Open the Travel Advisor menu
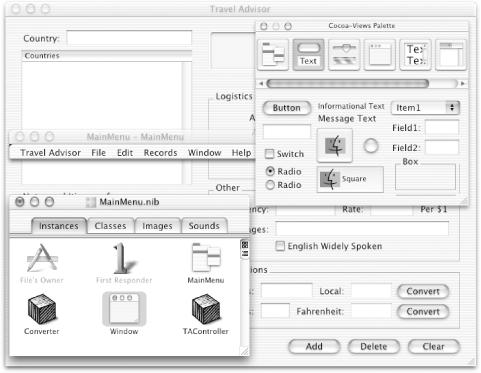 click(x=50, y=153)
